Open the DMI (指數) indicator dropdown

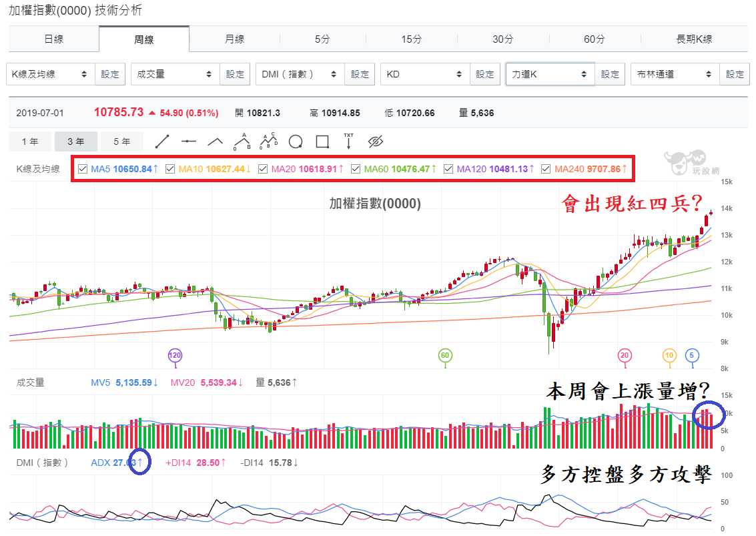coord(300,74)
